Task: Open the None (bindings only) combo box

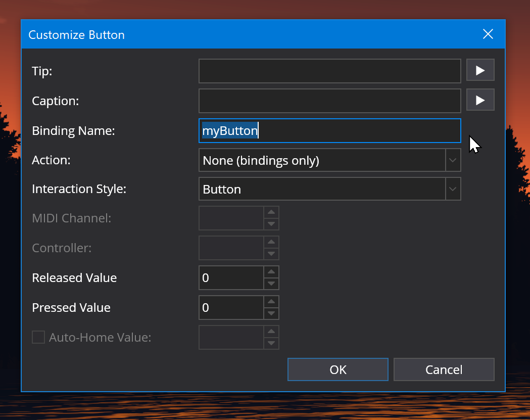Action: tap(322, 160)
